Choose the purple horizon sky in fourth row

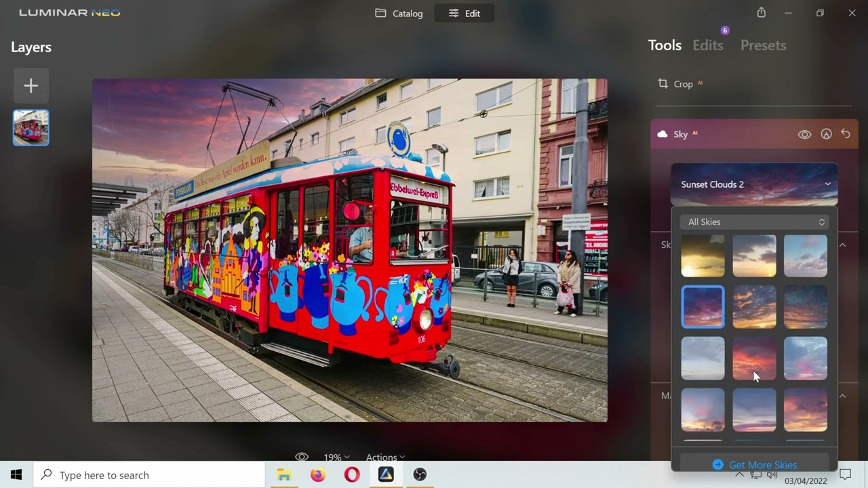pyautogui.click(x=754, y=410)
